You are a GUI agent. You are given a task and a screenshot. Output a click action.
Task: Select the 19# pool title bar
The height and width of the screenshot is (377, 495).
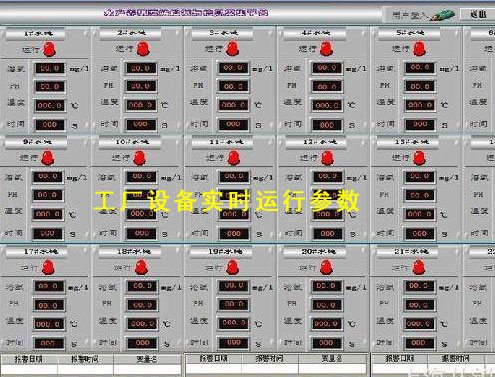pyautogui.click(x=221, y=252)
